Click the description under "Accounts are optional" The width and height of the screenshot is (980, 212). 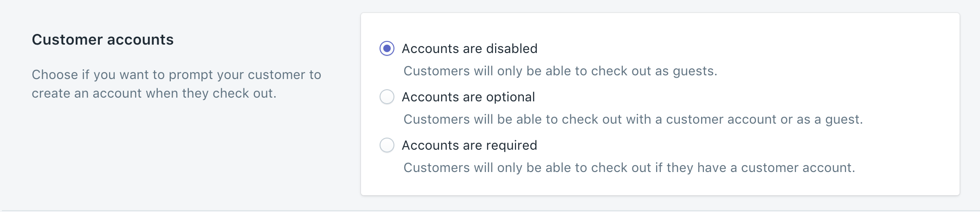pyautogui.click(x=633, y=119)
